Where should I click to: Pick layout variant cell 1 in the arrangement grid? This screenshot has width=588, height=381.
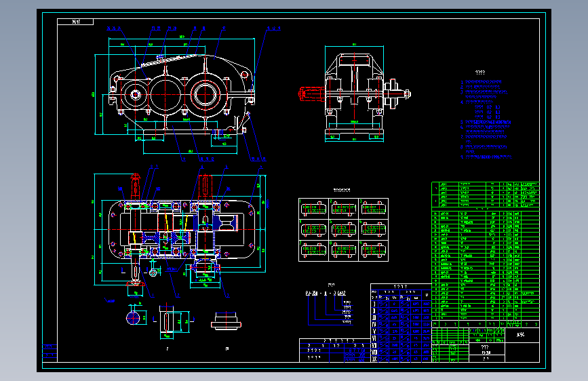[313, 209]
